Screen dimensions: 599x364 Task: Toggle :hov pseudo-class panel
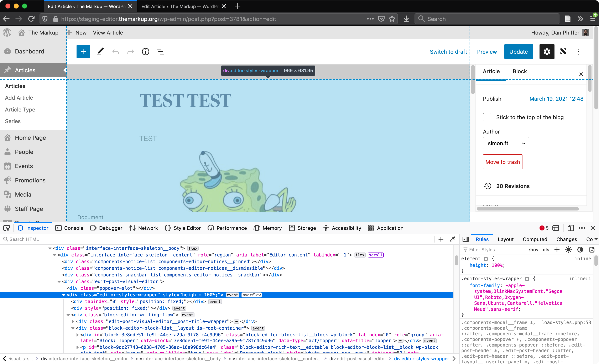pyautogui.click(x=533, y=250)
